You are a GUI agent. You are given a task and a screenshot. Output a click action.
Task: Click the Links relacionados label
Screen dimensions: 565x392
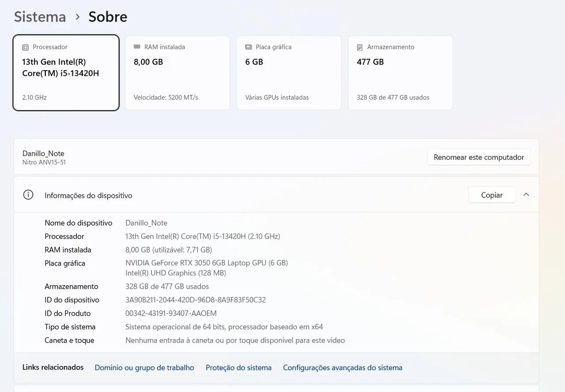53,367
